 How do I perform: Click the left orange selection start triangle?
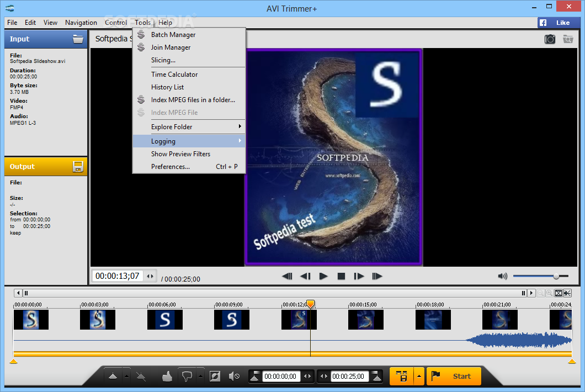click(x=13, y=361)
